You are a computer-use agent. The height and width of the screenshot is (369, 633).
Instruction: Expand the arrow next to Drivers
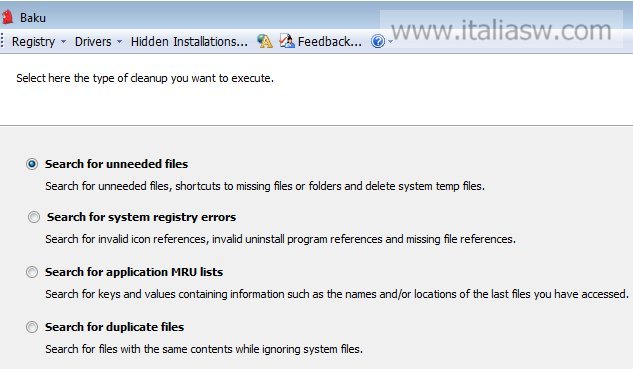119,42
